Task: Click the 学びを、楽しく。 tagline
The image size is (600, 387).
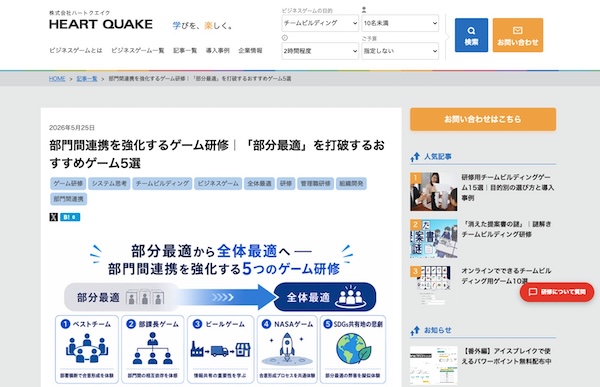Action: tap(202, 26)
